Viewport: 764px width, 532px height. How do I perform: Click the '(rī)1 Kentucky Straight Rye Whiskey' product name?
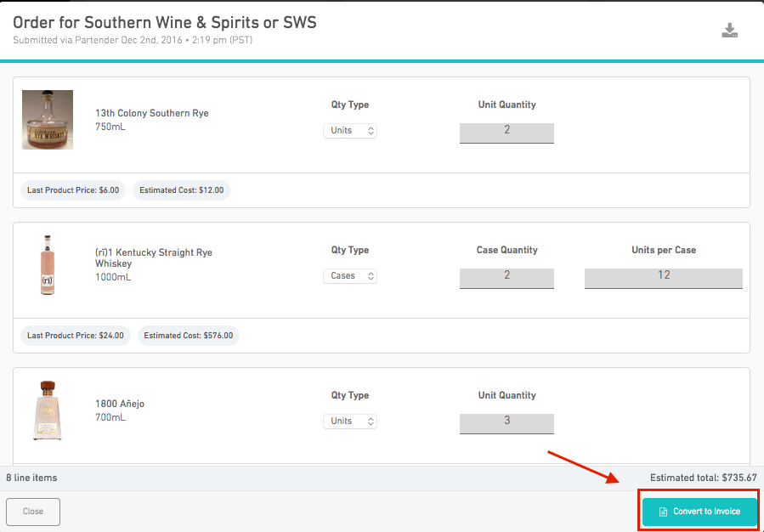(154, 258)
